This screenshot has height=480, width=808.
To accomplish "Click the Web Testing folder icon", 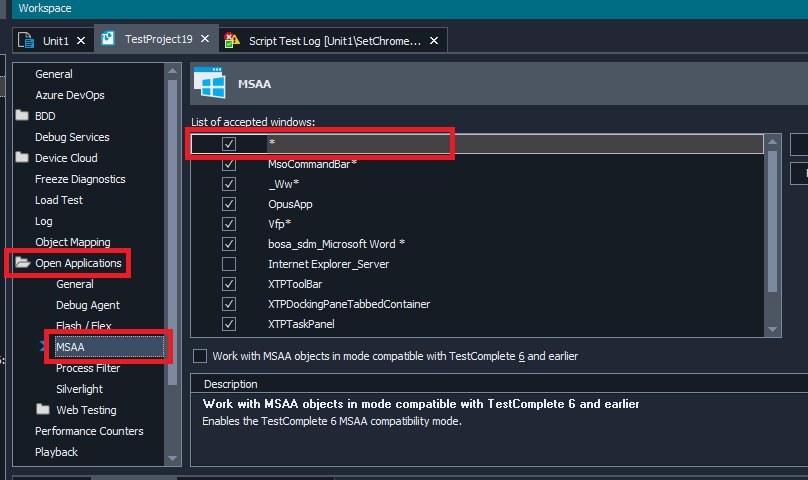I will (43, 409).
